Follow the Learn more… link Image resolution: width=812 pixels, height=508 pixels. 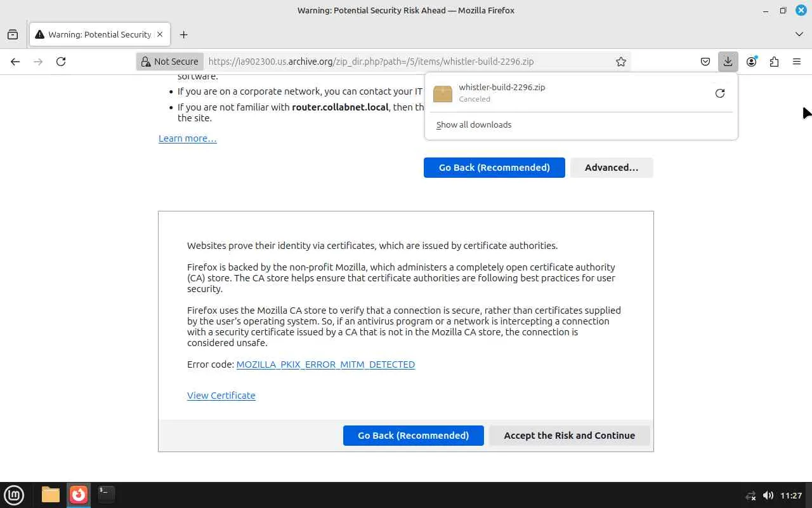pyautogui.click(x=188, y=138)
